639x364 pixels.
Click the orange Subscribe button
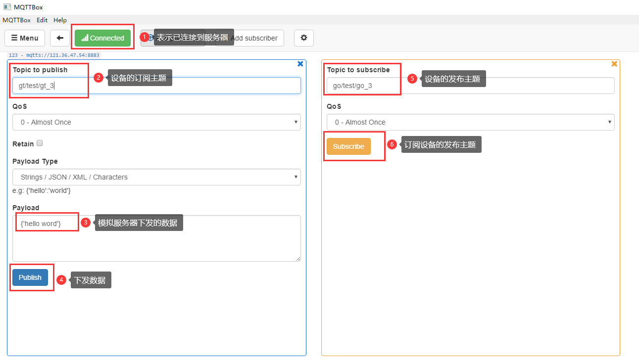(x=348, y=146)
